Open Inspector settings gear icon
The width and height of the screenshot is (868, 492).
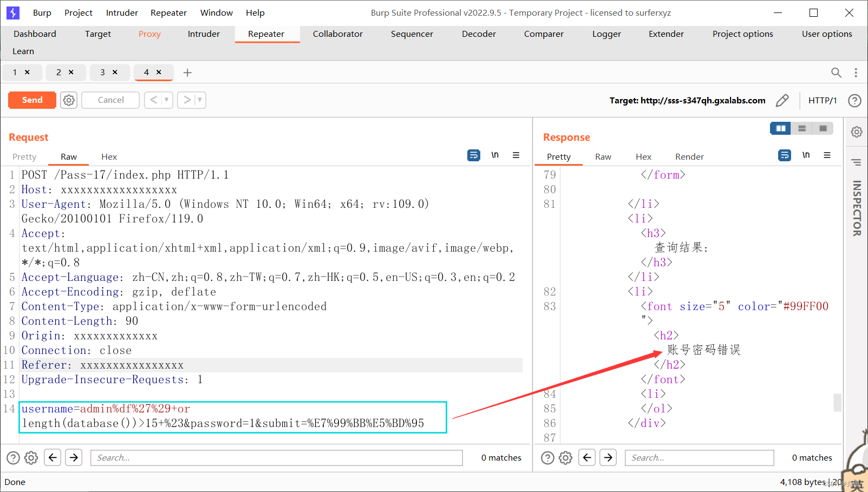coord(857,132)
